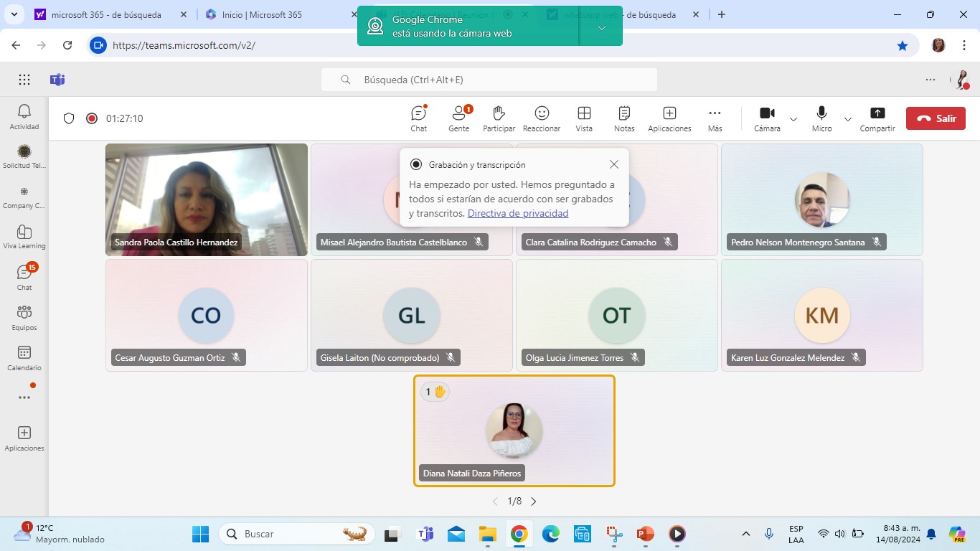Click Compartir to share screen

(877, 118)
